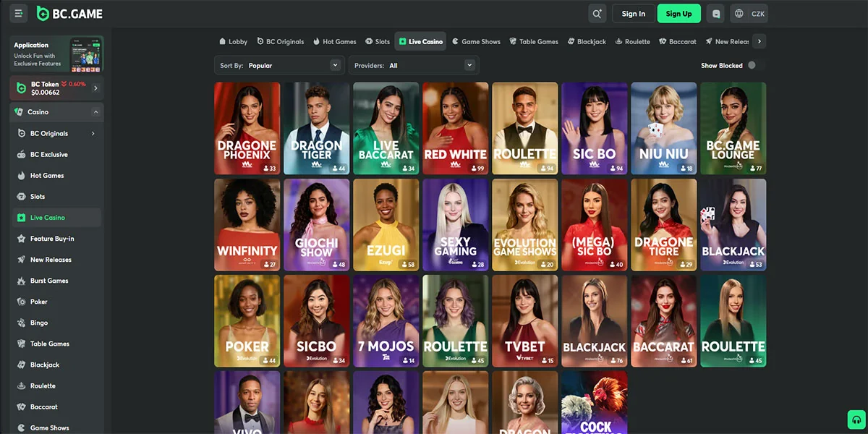Open the Evolution Game Shows thumbnail
868x434 pixels.
pyautogui.click(x=524, y=225)
